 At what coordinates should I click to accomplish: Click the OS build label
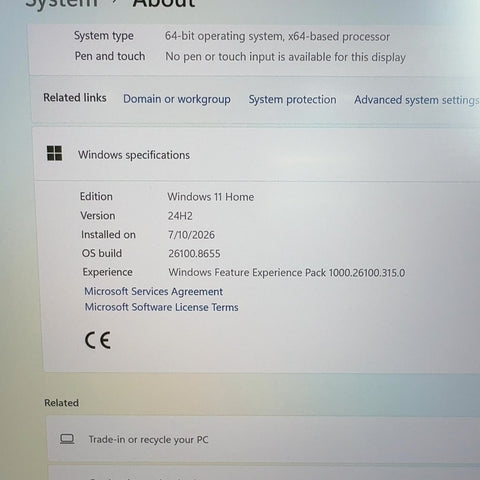tap(102, 253)
